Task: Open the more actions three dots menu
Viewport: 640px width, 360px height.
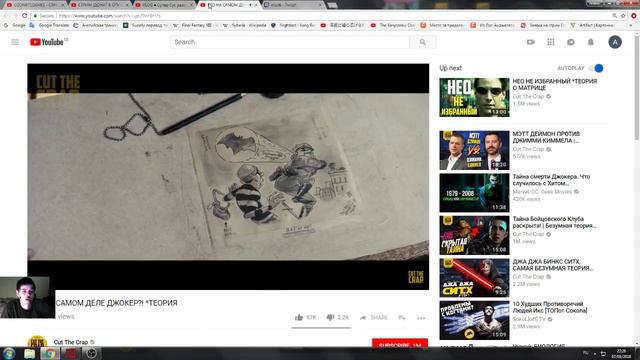Action: 421,318
